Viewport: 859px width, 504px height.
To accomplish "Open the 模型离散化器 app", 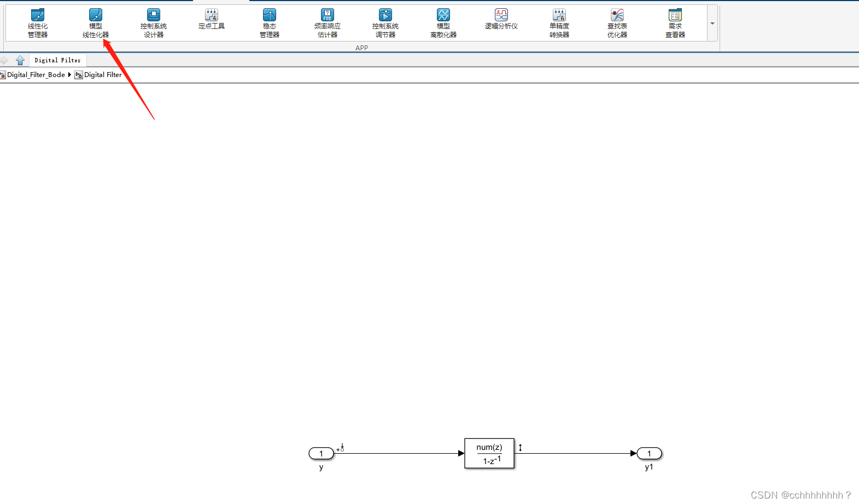I will 443,23.
